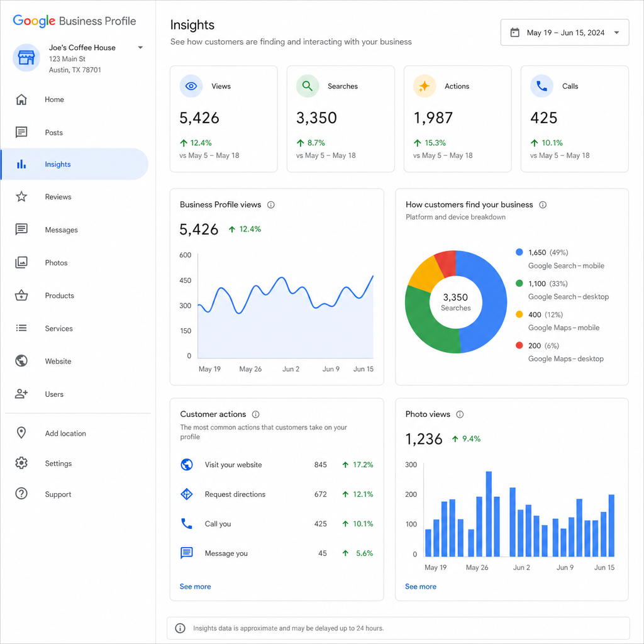Click the sparkle icon on Actions card
This screenshot has height=644, width=644.
425,86
